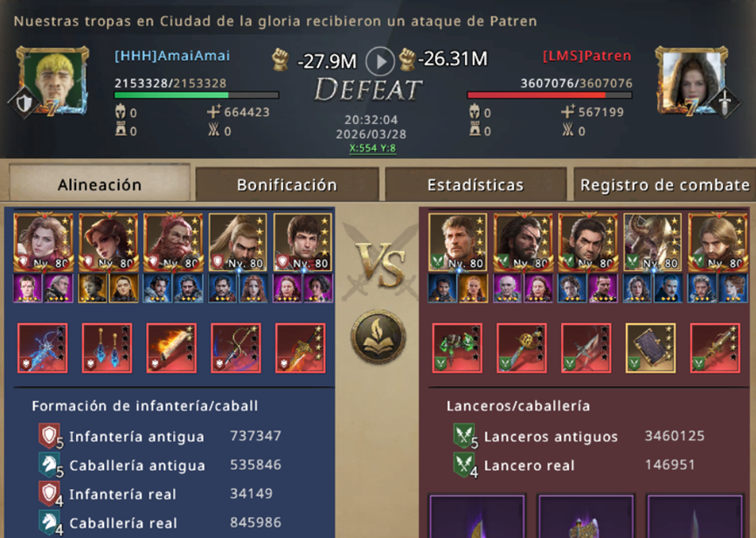
Task: Click the Infantería antigua troop icon
Action: tap(50, 436)
